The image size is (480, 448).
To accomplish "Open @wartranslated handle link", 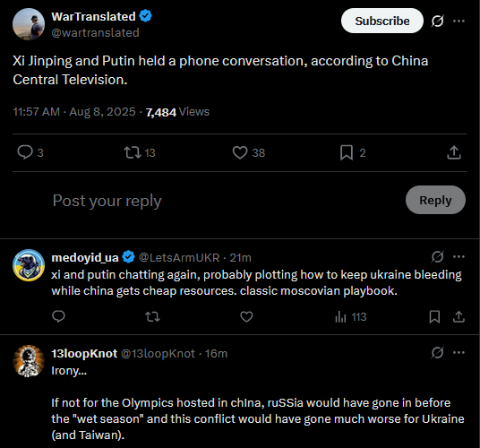I will 95,33.
